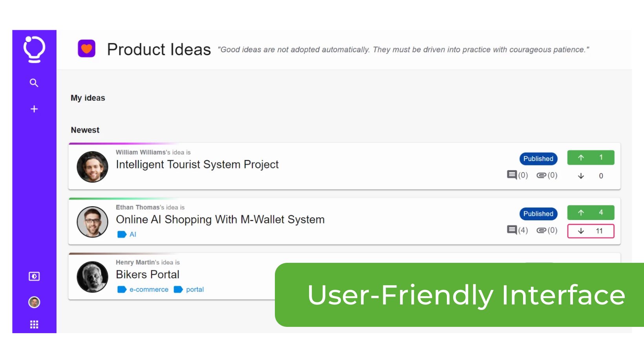The width and height of the screenshot is (644, 363).
Task: Expand the My ideas section
Action: (x=88, y=98)
